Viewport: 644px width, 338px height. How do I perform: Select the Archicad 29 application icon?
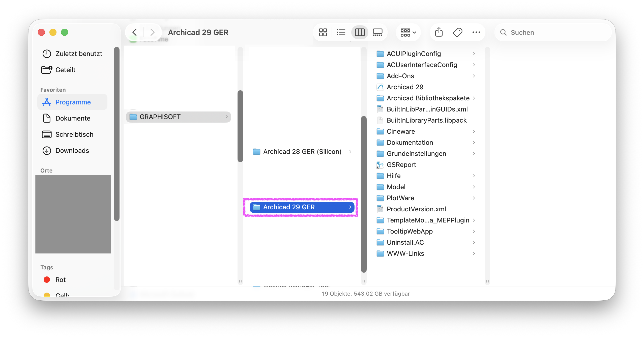[x=380, y=87]
